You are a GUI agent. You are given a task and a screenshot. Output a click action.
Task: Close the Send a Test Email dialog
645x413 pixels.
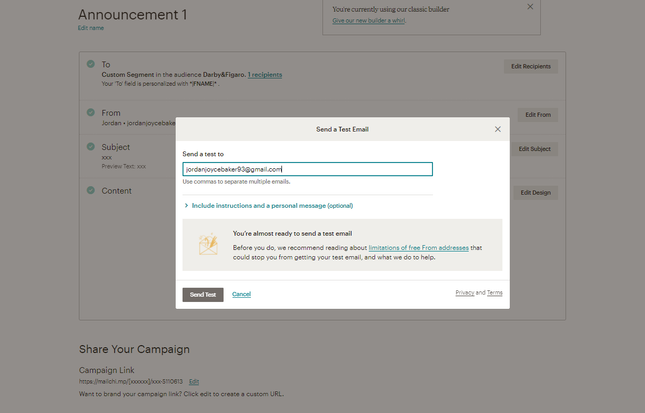(497, 129)
